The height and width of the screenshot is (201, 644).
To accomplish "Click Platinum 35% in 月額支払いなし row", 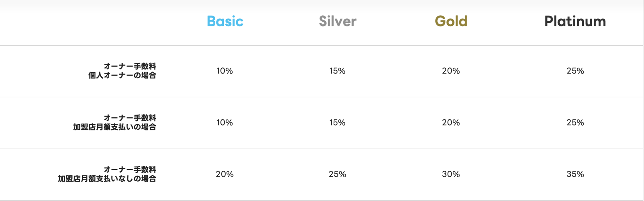I will point(575,174).
